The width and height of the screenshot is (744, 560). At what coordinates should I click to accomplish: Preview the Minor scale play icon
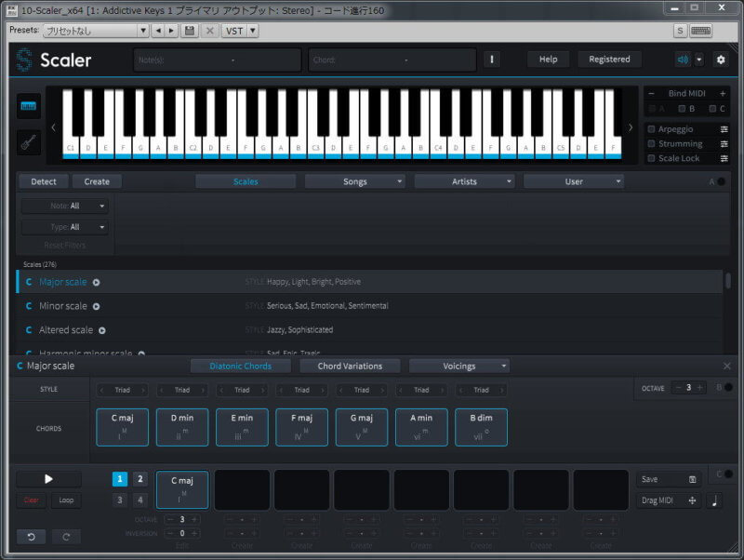click(x=97, y=307)
